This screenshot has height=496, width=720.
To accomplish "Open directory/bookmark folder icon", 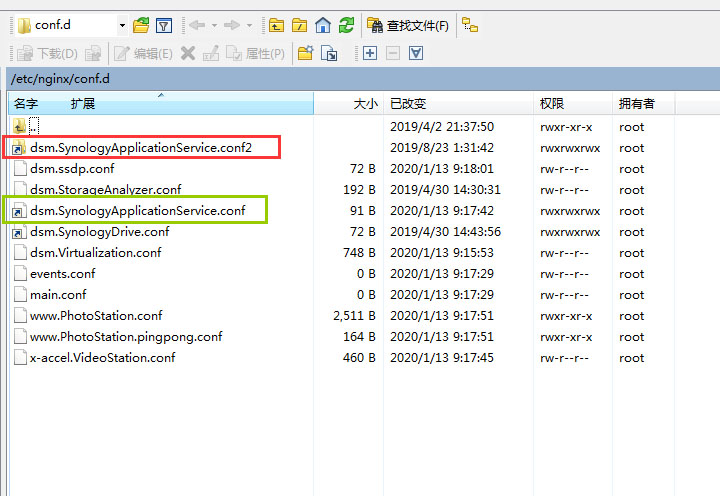I will point(141,25).
